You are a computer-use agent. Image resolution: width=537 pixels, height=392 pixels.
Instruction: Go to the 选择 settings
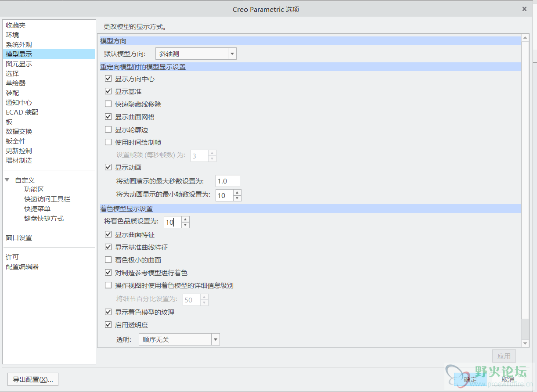click(x=12, y=74)
